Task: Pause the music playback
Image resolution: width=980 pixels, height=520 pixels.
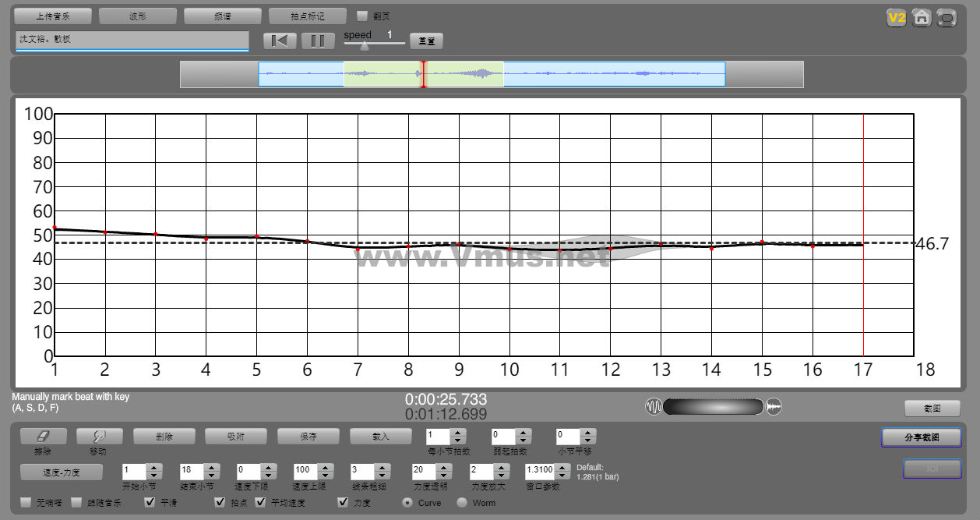Action: coord(318,41)
